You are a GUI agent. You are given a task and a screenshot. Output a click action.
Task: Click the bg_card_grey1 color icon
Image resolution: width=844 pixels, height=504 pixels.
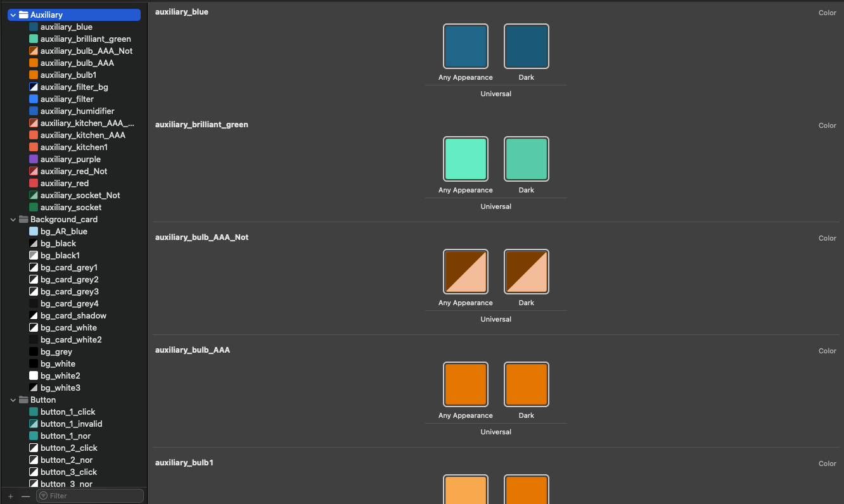click(x=34, y=268)
